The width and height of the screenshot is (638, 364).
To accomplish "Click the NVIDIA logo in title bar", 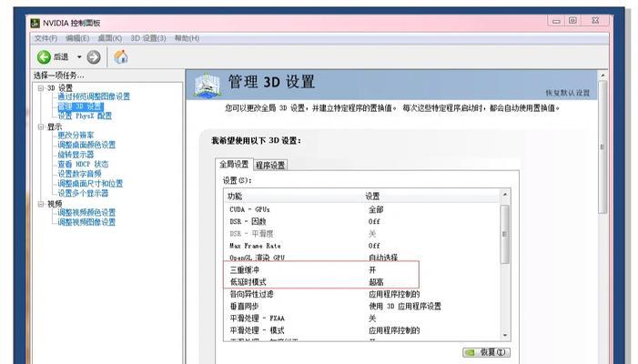I will 35,23.
